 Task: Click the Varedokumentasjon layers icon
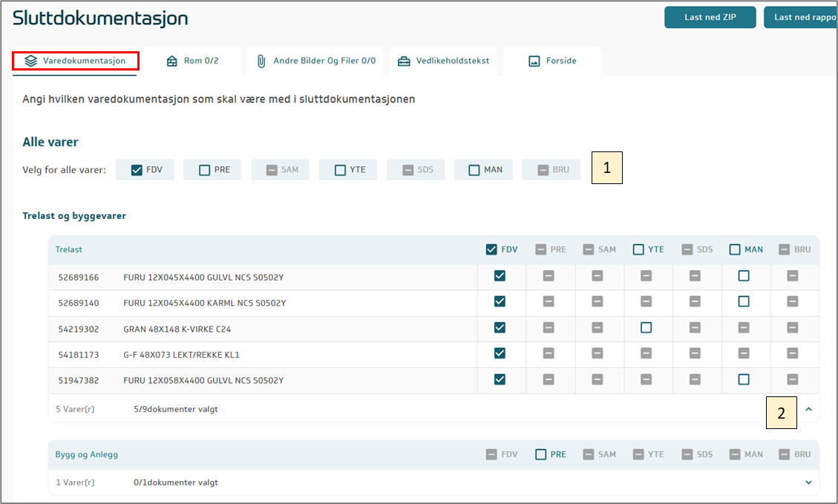[30, 61]
